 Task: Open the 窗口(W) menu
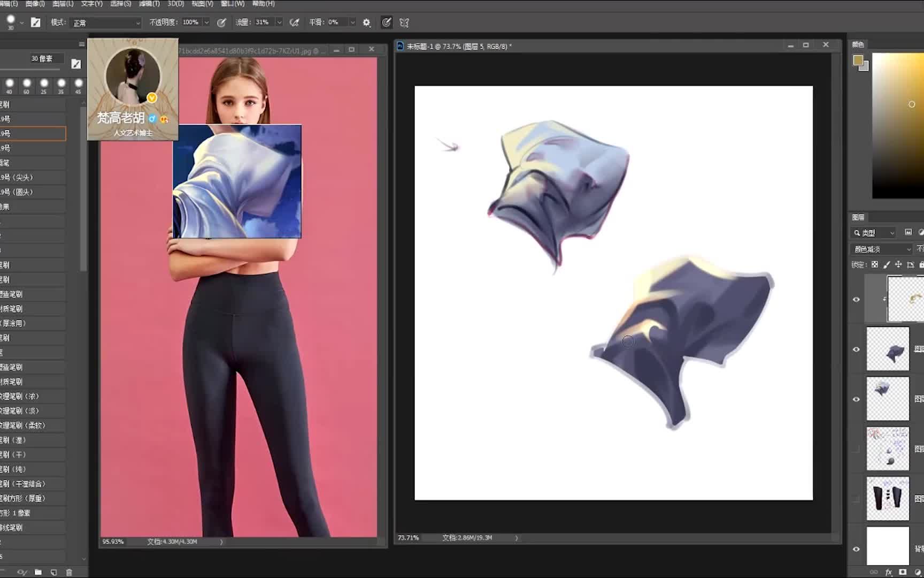click(x=233, y=4)
